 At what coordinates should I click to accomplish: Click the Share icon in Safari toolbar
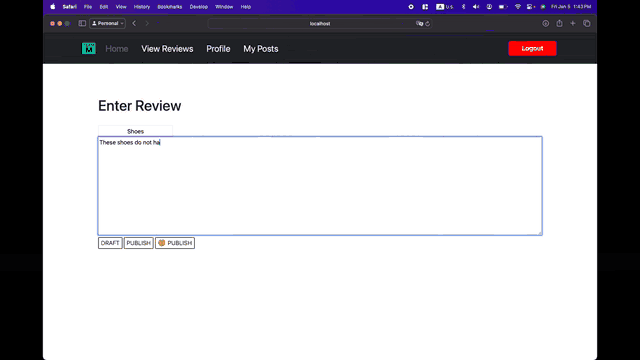559,23
